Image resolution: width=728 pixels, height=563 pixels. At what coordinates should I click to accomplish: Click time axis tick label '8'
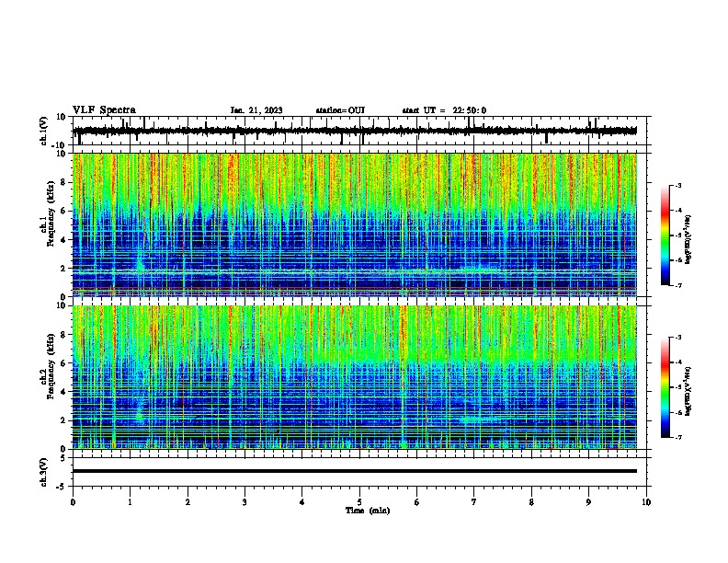tap(531, 502)
